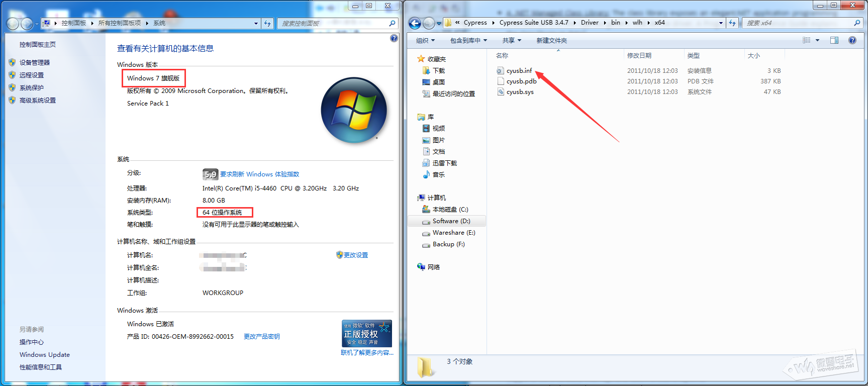
Task: Click the genuine Microsoft software badge
Action: coord(366,333)
